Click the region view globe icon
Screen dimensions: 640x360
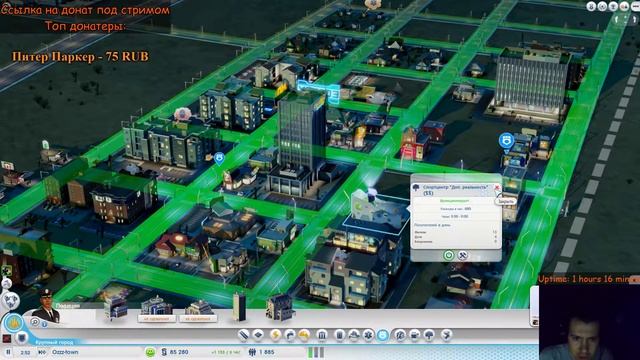click(10, 300)
